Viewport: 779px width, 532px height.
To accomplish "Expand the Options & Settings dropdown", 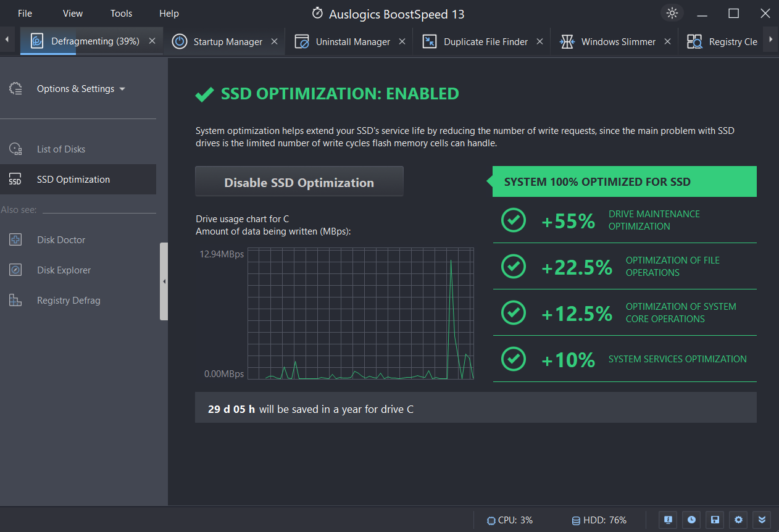I will [x=80, y=89].
